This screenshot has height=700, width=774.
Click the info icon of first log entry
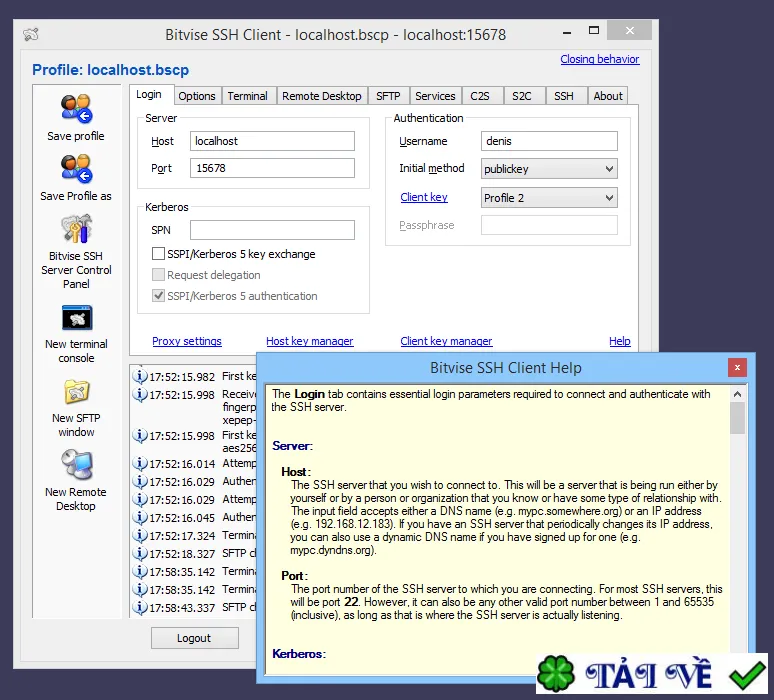click(140, 376)
